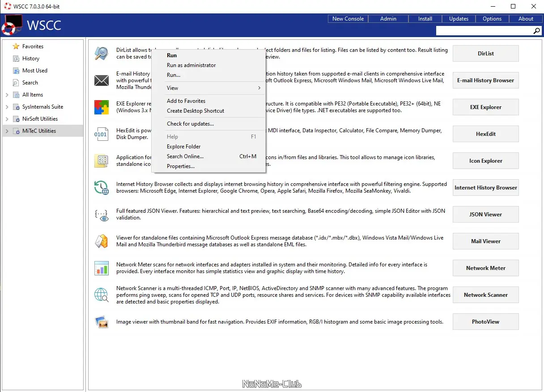The width and height of the screenshot is (544, 392).
Task: Open the Options page
Action: [492, 18]
